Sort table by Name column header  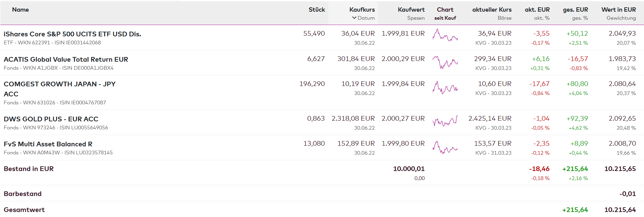pos(20,10)
